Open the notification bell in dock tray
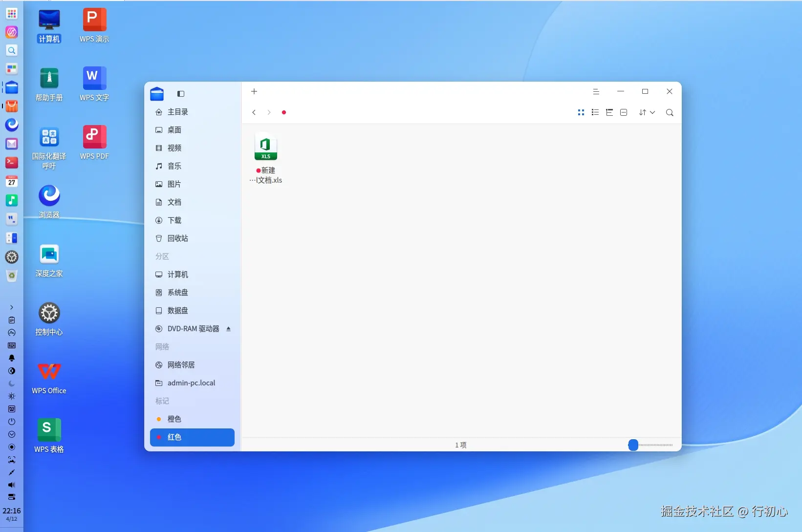The width and height of the screenshot is (802, 532). [x=12, y=358]
